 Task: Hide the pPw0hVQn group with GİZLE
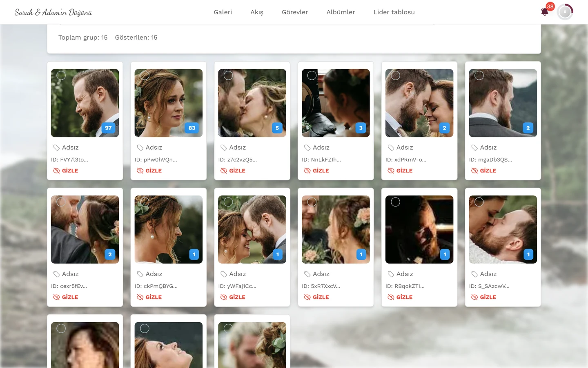(x=149, y=171)
